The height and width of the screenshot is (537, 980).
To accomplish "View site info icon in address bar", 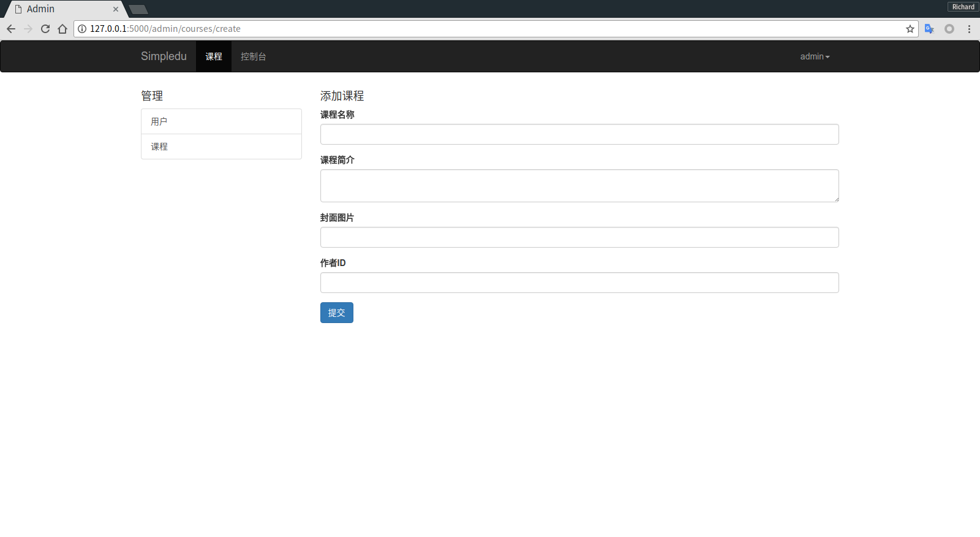I will click(x=82, y=29).
